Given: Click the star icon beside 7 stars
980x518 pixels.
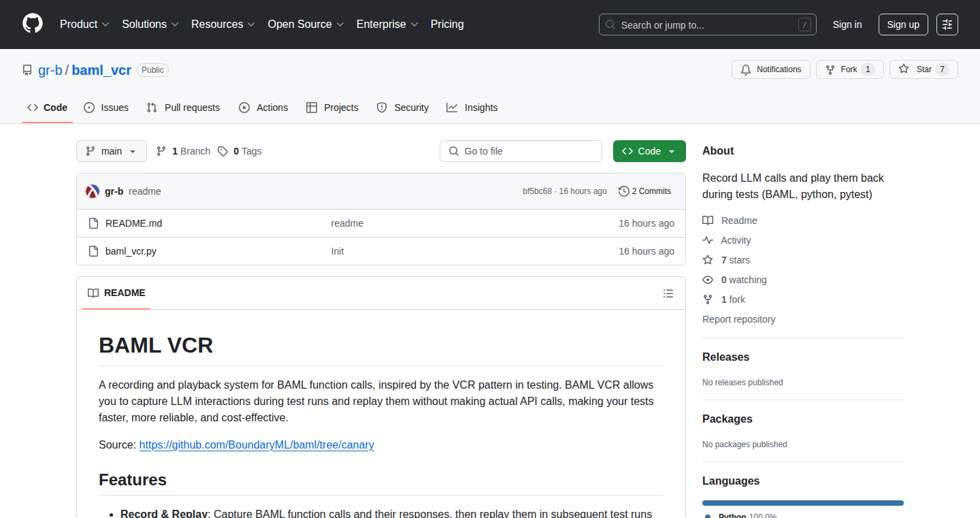Looking at the screenshot, I should (x=708, y=260).
